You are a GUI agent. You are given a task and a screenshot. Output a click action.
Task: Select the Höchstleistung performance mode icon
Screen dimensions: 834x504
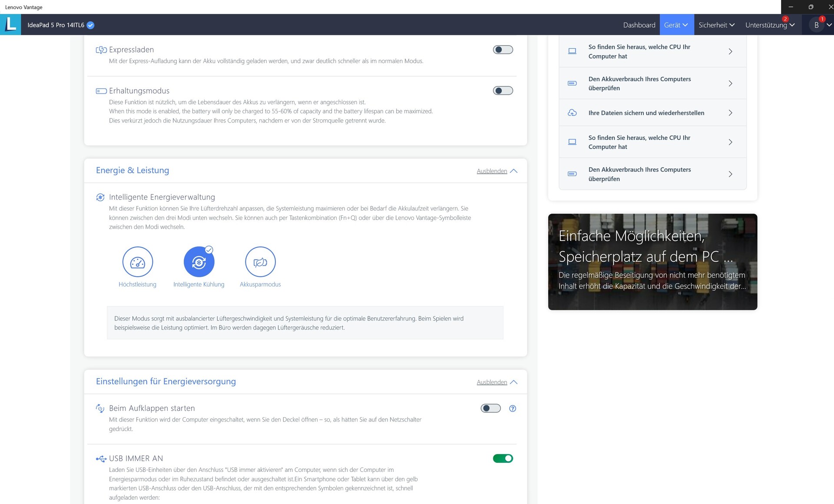137,262
